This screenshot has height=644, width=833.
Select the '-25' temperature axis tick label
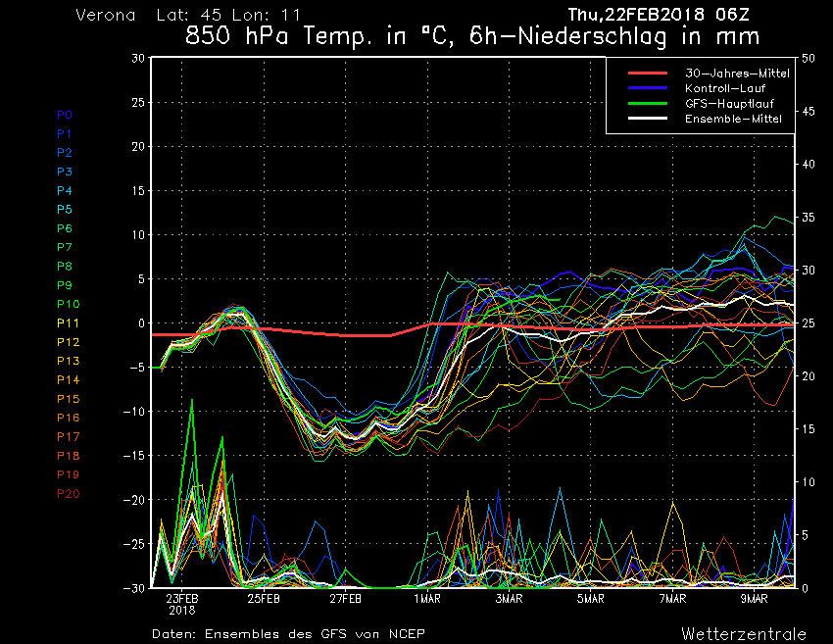[x=133, y=544]
